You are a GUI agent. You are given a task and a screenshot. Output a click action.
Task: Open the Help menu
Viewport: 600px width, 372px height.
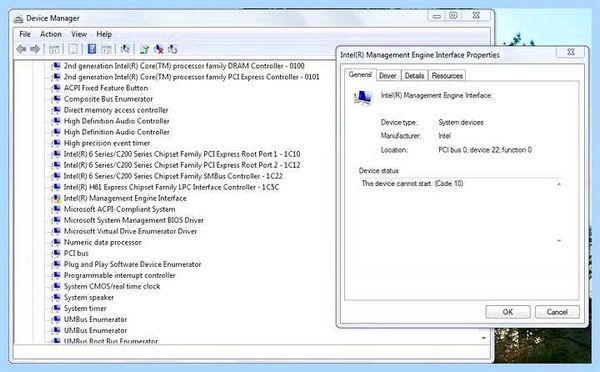(104, 34)
